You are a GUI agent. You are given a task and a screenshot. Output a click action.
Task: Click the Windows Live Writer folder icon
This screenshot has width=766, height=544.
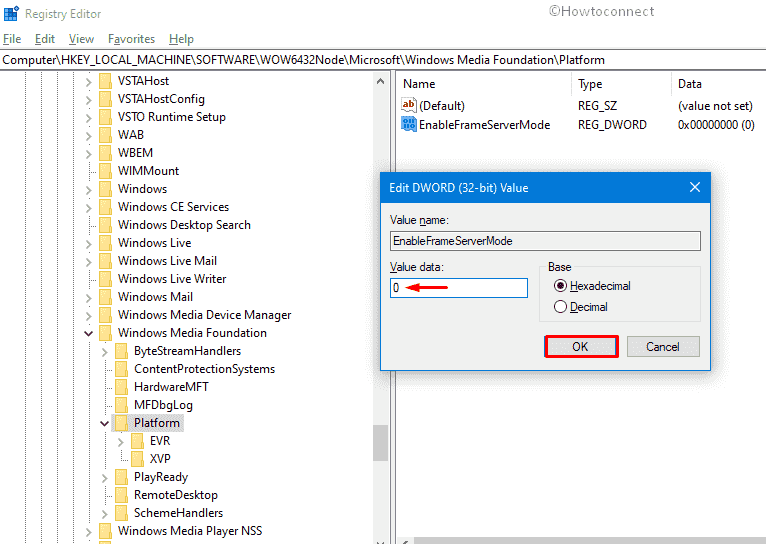[x=105, y=279]
